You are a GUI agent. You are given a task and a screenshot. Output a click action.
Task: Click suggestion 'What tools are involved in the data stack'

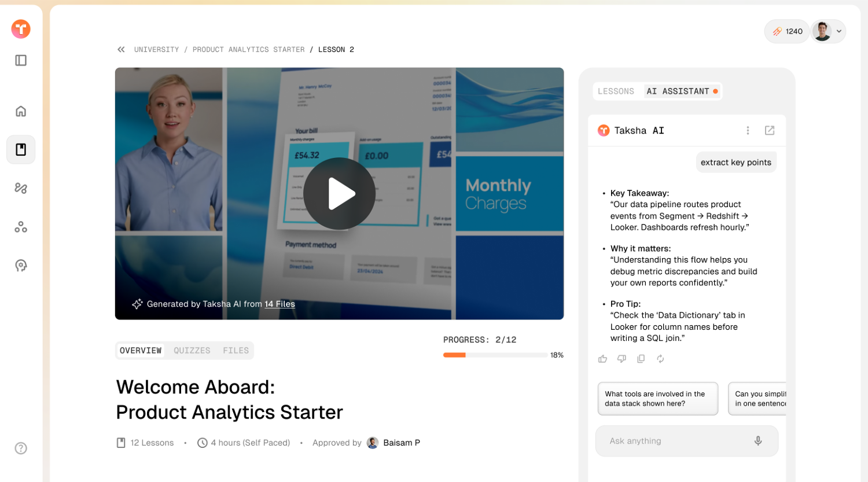click(x=658, y=399)
